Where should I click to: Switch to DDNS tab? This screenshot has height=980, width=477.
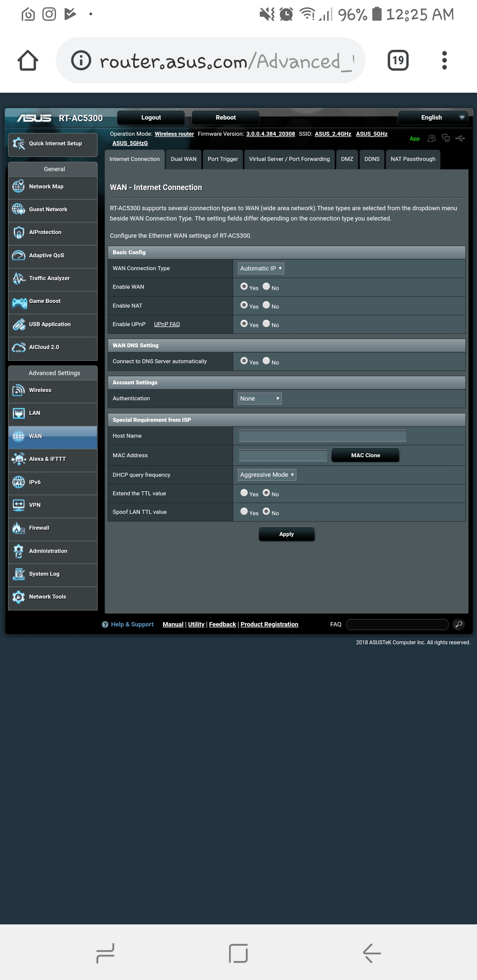coord(372,159)
